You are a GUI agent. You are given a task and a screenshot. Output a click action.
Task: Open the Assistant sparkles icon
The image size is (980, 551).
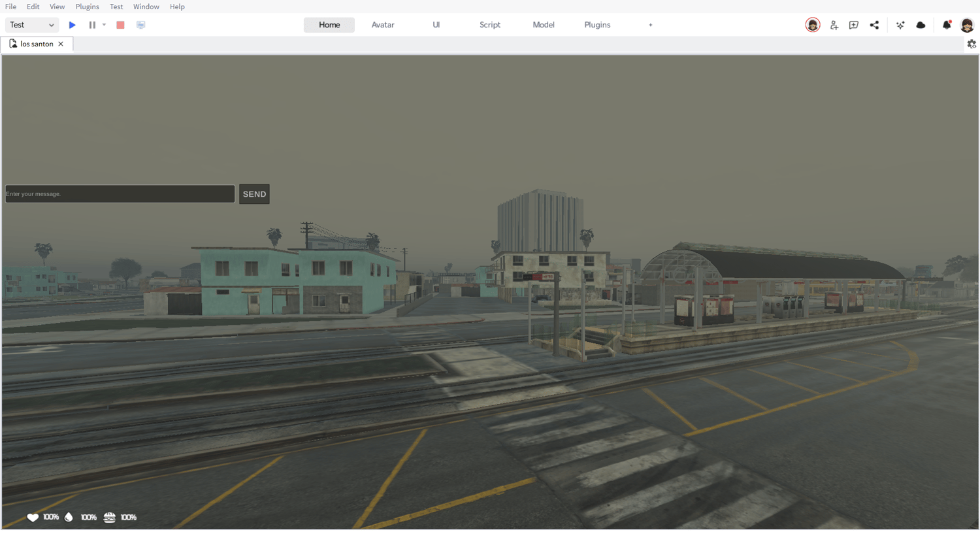tap(900, 25)
